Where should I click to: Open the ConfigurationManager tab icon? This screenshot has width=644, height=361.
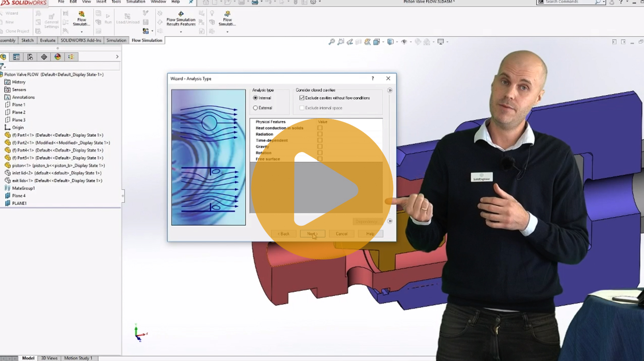point(30,57)
